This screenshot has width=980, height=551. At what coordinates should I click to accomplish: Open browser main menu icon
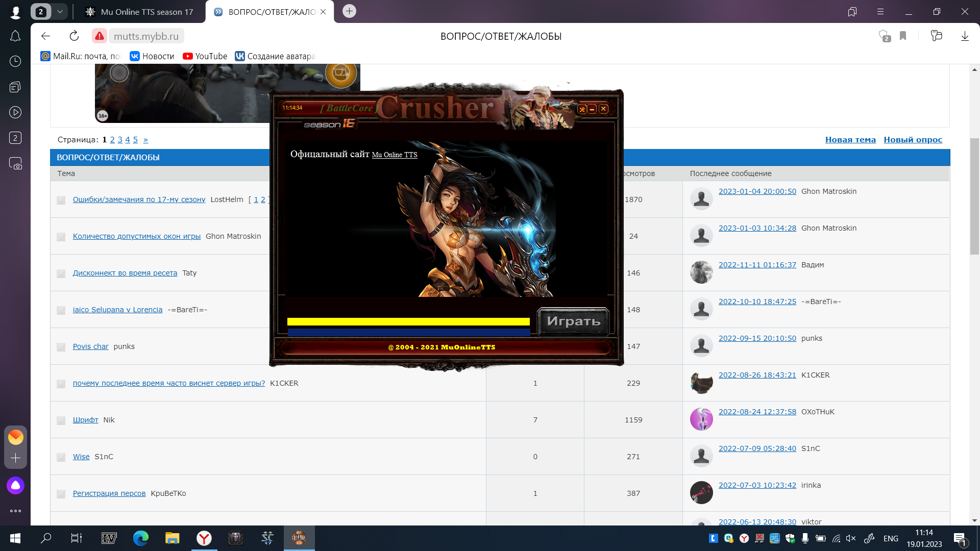click(x=880, y=11)
